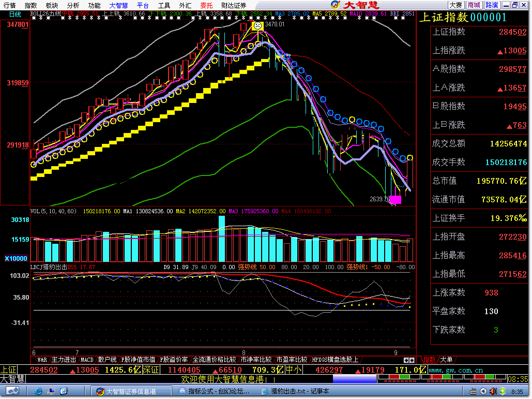Image resolution: width=532 pixels, height=399 pixels.
Task: Click the blue progress bar in status line
Action: click(355, 379)
